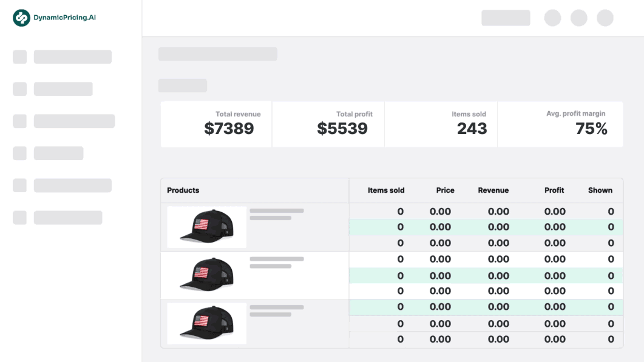Open the fifth sidebar menu item label
The height and width of the screenshot is (362, 644).
pyautogui.click(x=73, y=186)
